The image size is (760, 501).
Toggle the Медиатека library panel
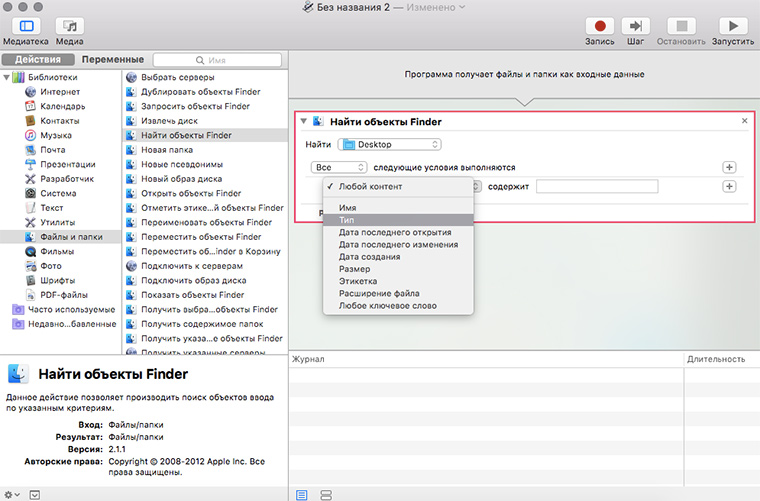click(25, 26)
